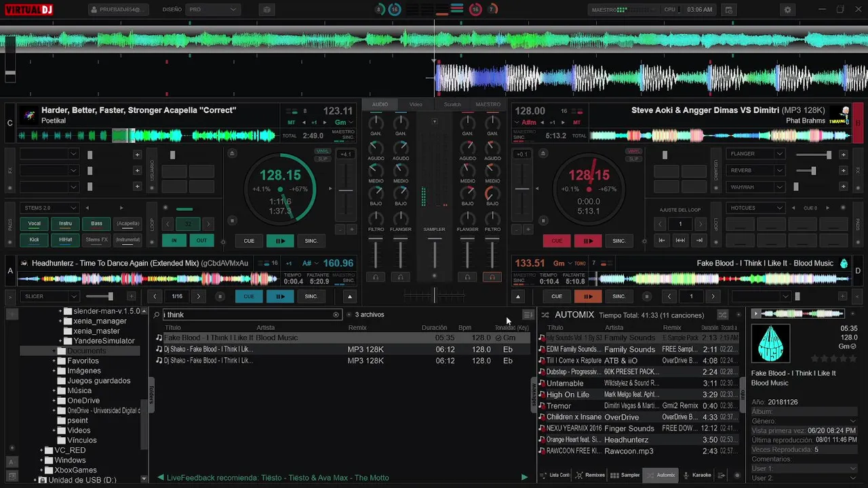Click the shuffle icon beside Tiempo Total
Viewport: 868px width, 488px height.
pos(722,314)
